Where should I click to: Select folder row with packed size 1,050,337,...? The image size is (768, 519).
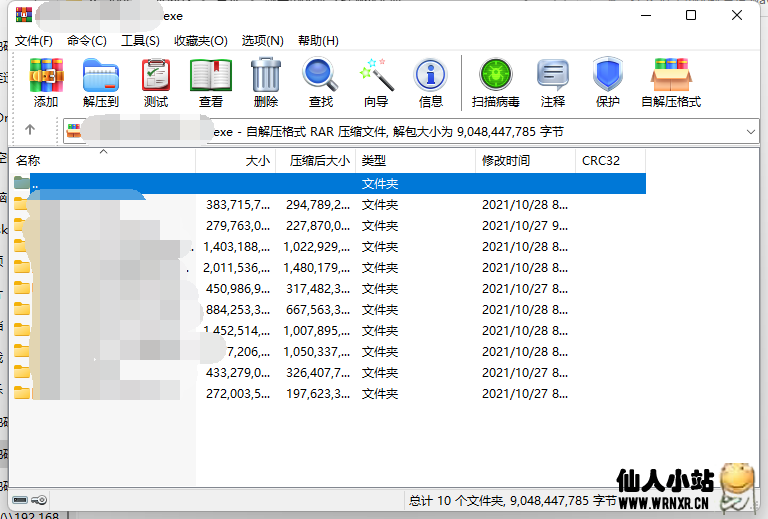click(328, 352)
